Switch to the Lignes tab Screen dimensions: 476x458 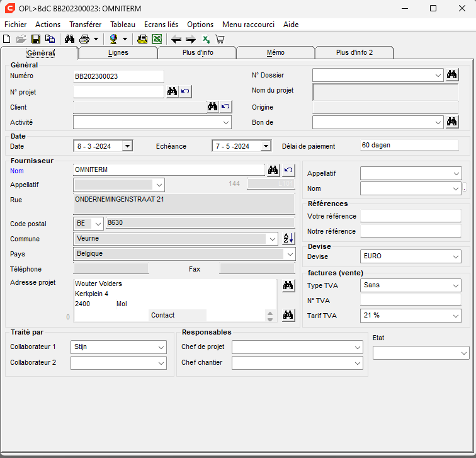point(118,52)
